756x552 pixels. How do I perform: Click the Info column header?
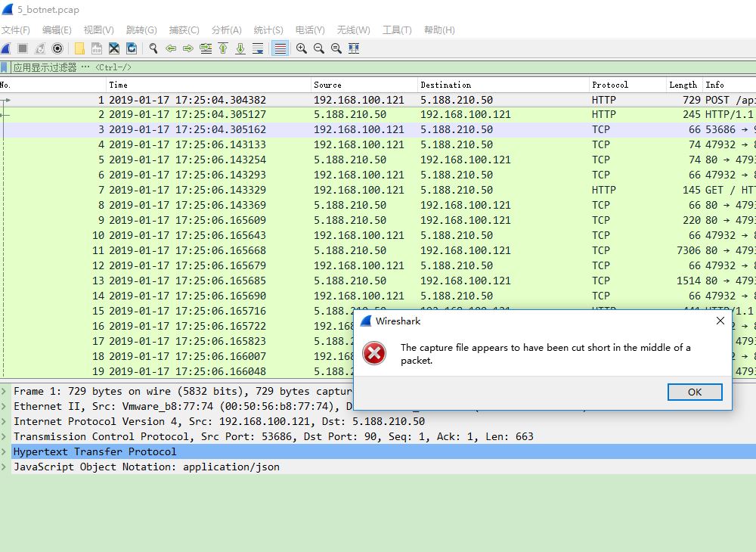(x=730, y=85)
